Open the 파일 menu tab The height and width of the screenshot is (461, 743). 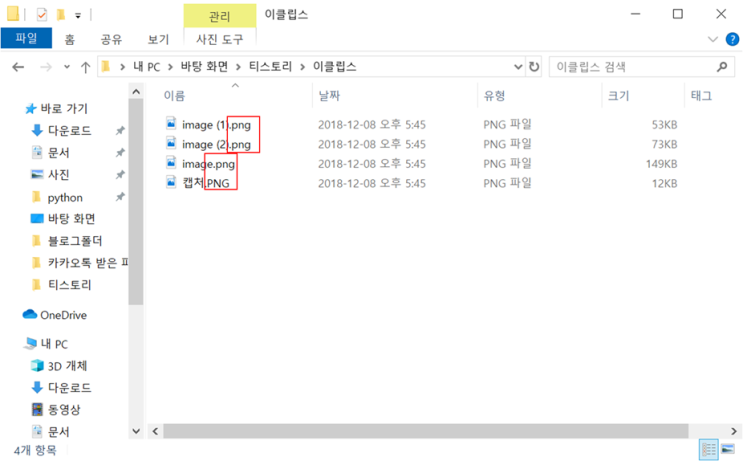pos(26,38)
